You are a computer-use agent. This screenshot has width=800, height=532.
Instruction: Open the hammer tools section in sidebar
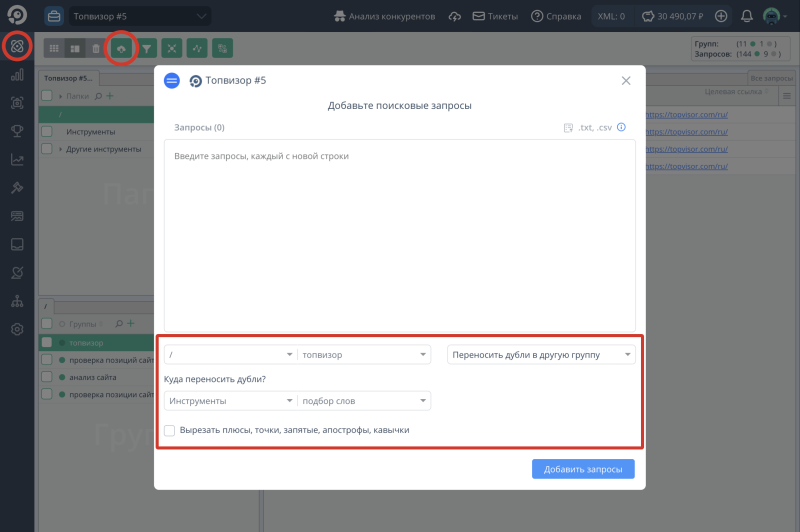pyautogui.click(x=17, y=188)
